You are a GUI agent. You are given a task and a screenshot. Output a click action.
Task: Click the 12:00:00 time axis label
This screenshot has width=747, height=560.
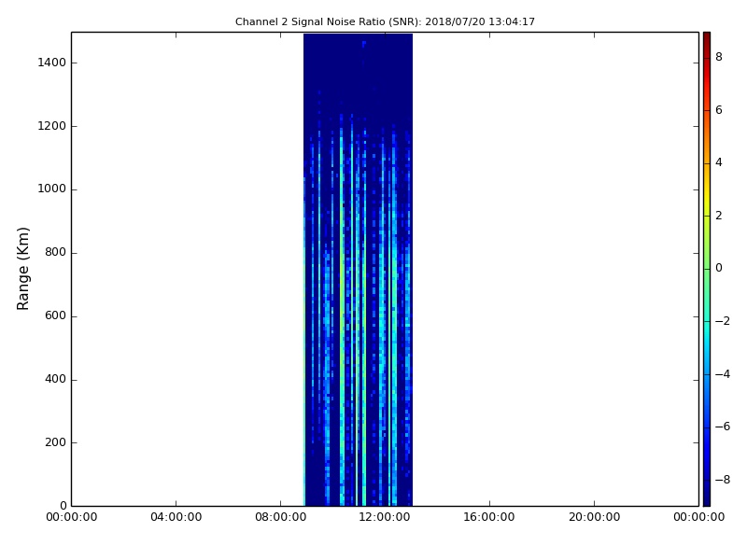coord(385,517)
